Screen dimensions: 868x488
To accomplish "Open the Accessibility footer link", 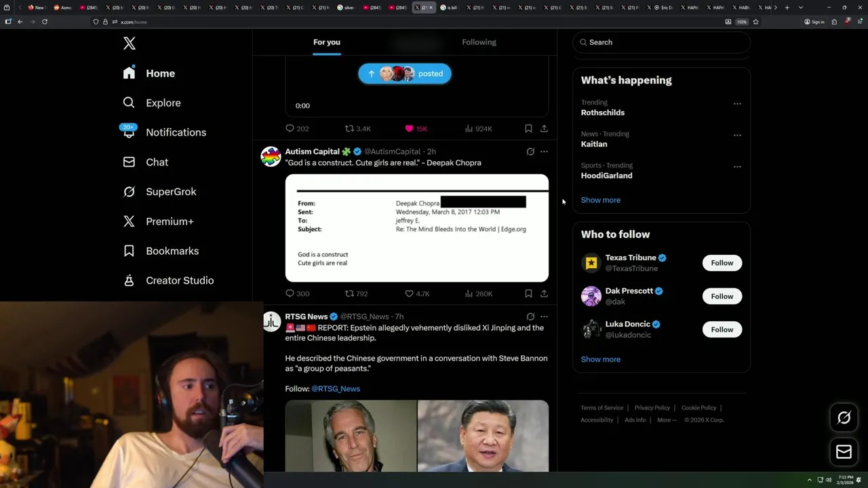I will pos(597,420).
